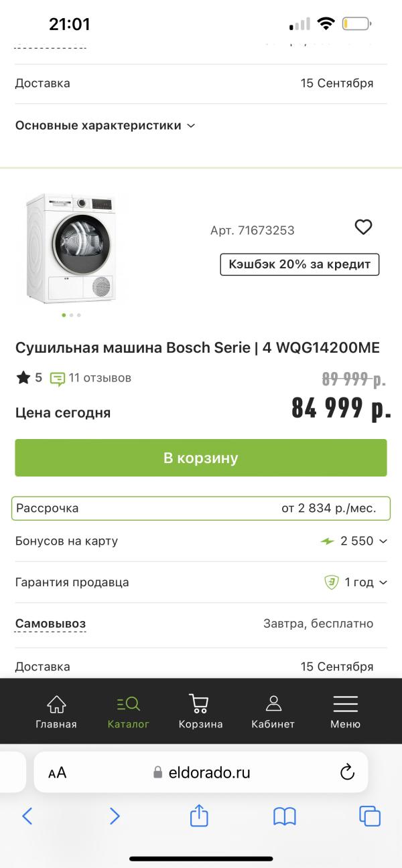Go back with Safari back arrow

[x=27, y=816]
